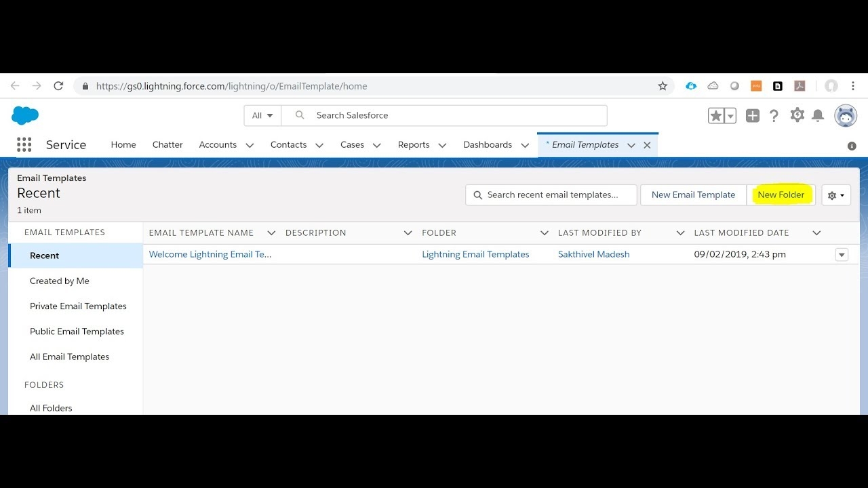This screenshot has height=488, width=868.
Task: Open the Accounts tab
Action: point(218,144)
